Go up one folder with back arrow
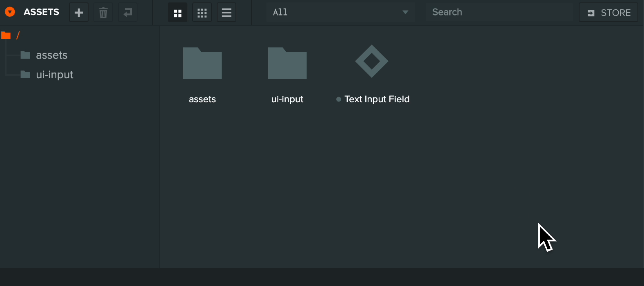This screenshot has height=286, width=644. pyautogui.click(x=128, y=13)
